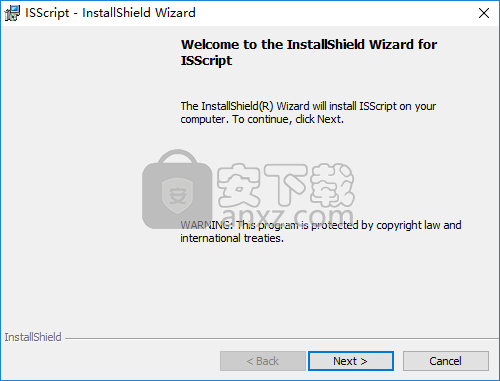The width and height of the screenshot is (500, 381).
Task: Click the anxz.com watermark text
Action: pyautogui.click(x=287, y=215)
